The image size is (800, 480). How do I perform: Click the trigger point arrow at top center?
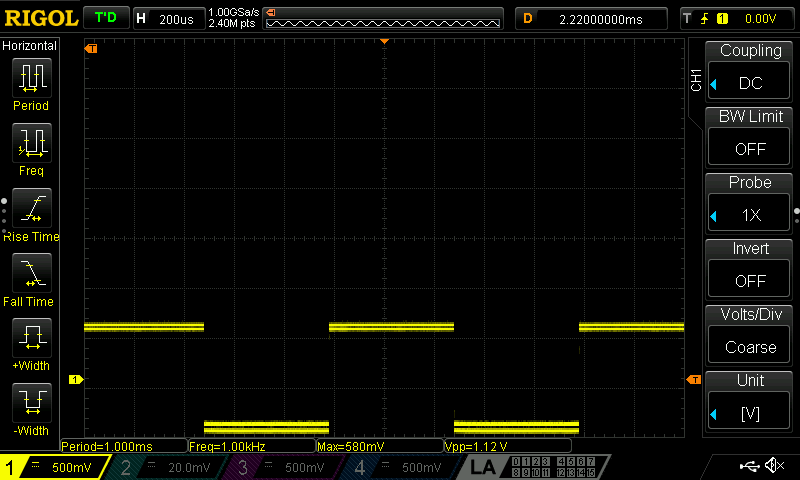click(384, 41)
